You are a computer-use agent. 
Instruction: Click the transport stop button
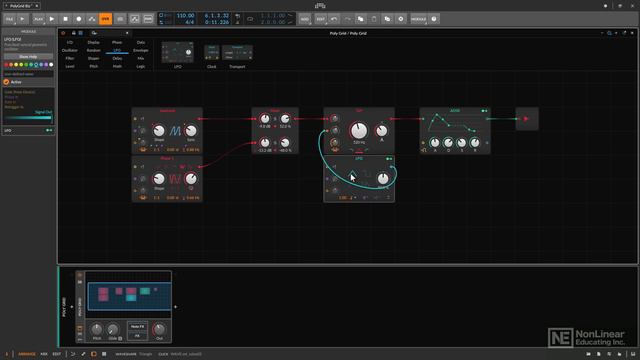pyautogui.click(x=65, y=19)
